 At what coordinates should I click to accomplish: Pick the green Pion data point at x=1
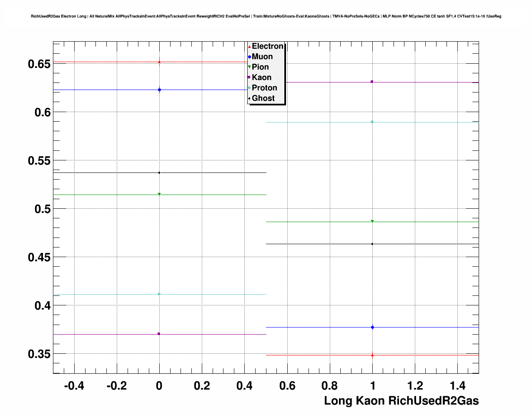(372, 221)
